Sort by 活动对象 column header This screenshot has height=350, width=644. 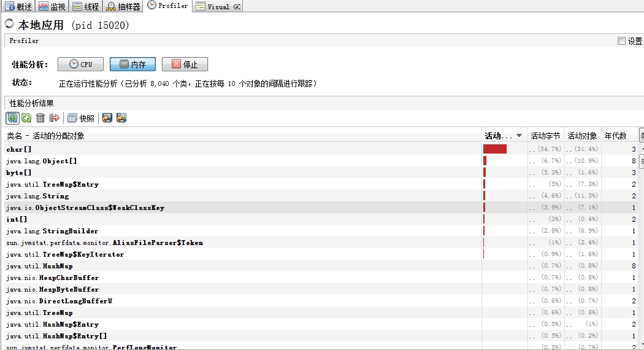pos(583,136)
